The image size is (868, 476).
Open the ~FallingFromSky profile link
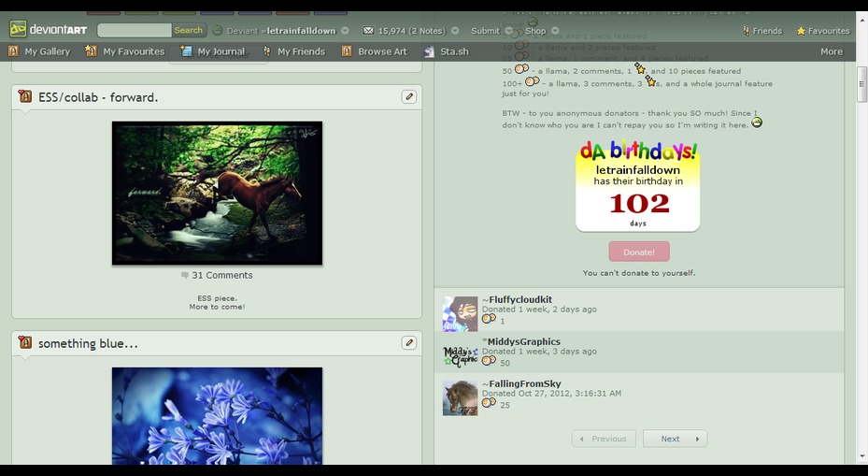pos(521,384)
